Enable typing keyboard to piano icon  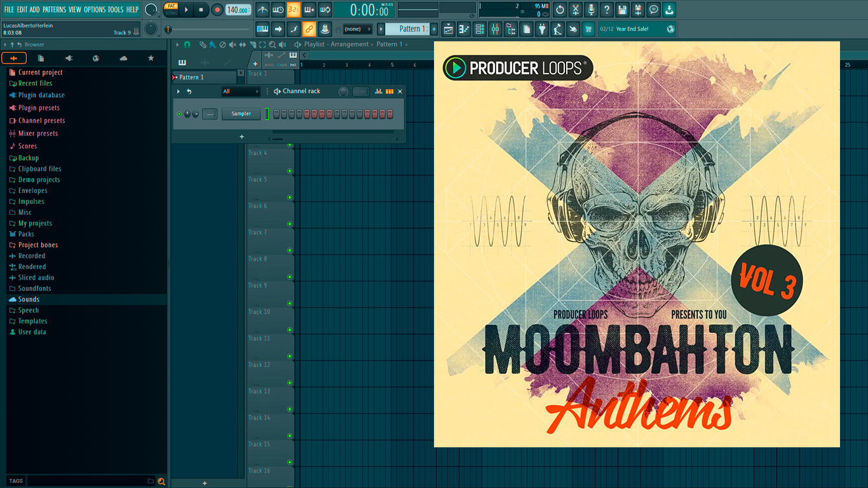click(x=262, y=29)
